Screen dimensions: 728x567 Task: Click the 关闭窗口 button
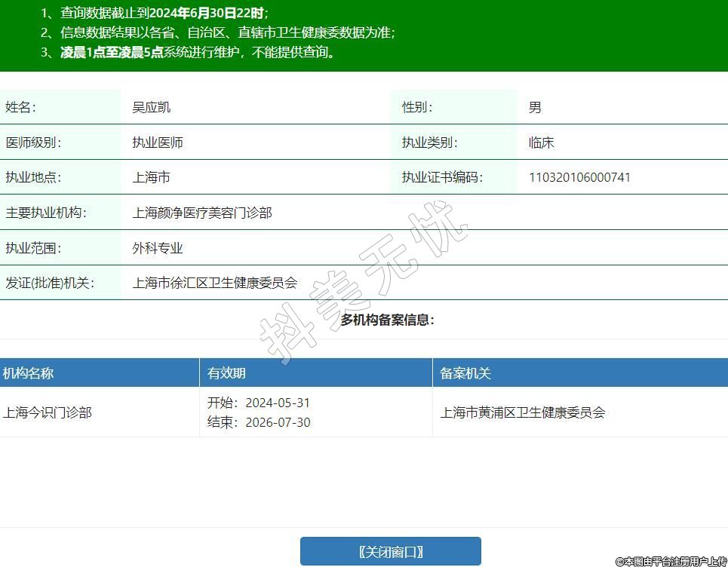[390, 551]
